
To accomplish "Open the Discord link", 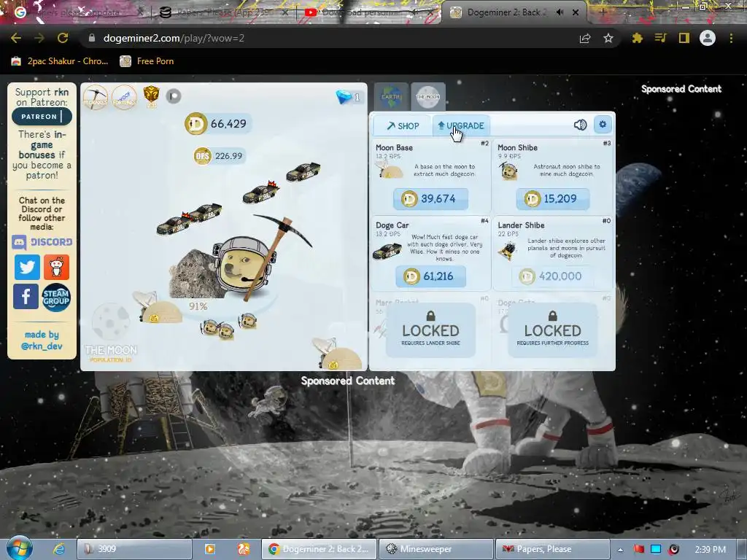I will (42, 242).
